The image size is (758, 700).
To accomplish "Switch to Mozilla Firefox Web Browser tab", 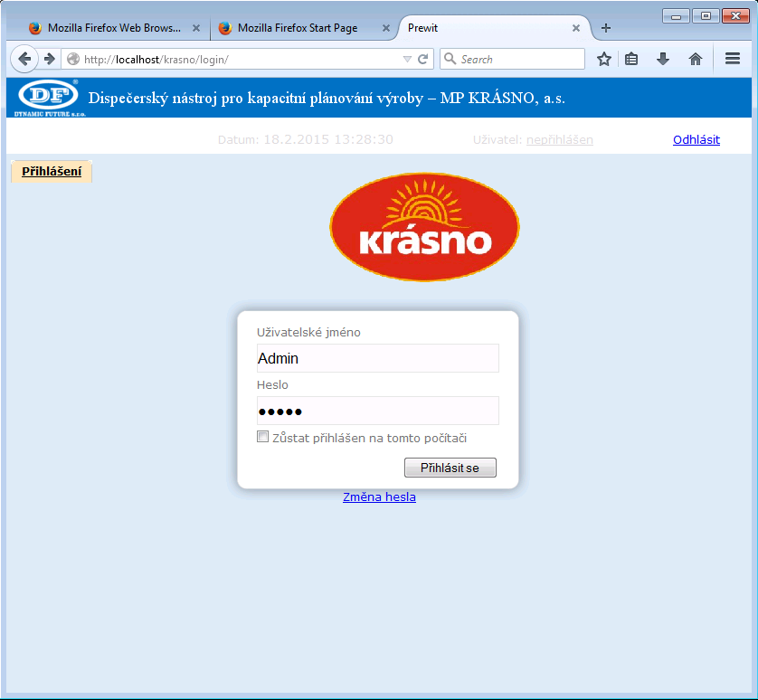I will click(x=114, y=28).
